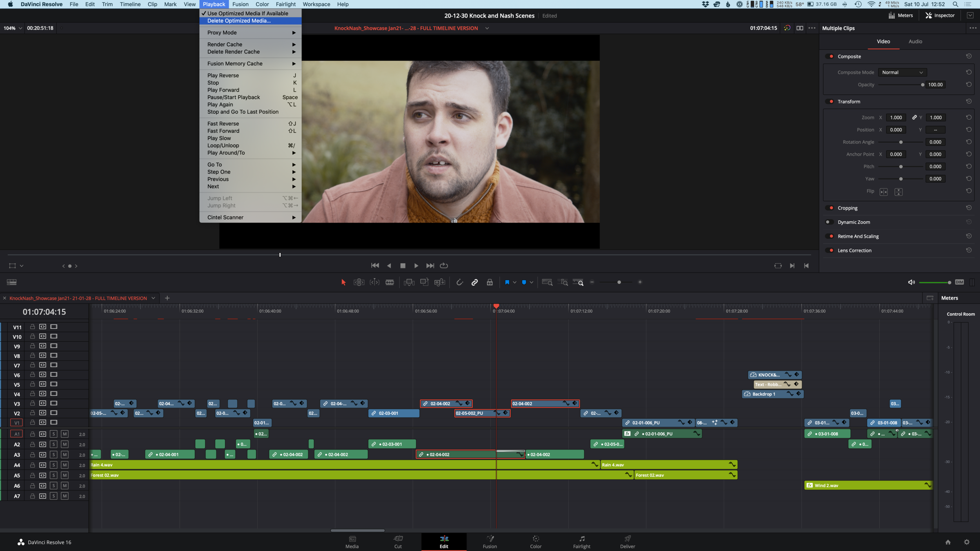Select the arrow Selection Mode tool
The image size is (980, 551).
[343, 282]
